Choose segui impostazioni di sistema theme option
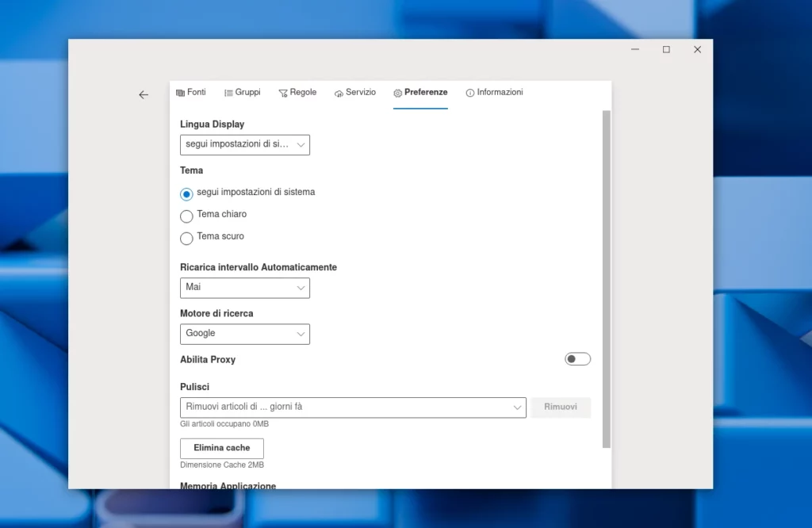The height and width of the screenshot is (528, 812). (x=186, y=193)
